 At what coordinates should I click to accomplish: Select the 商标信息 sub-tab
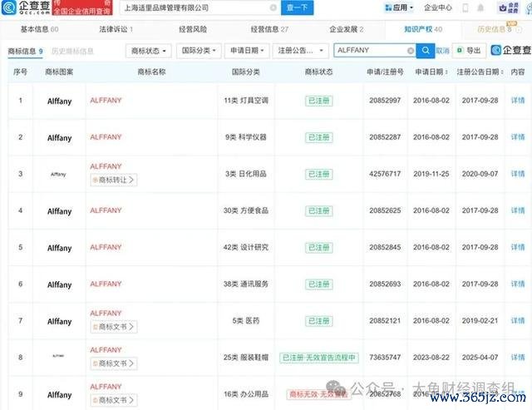(25, 52)
